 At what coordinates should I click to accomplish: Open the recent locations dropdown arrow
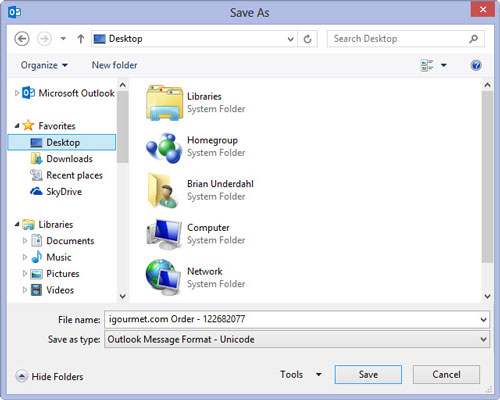[63, 39]
